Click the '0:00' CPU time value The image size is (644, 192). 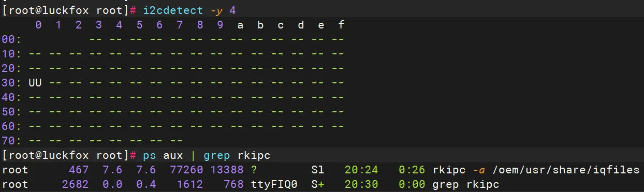pos(412,184)
